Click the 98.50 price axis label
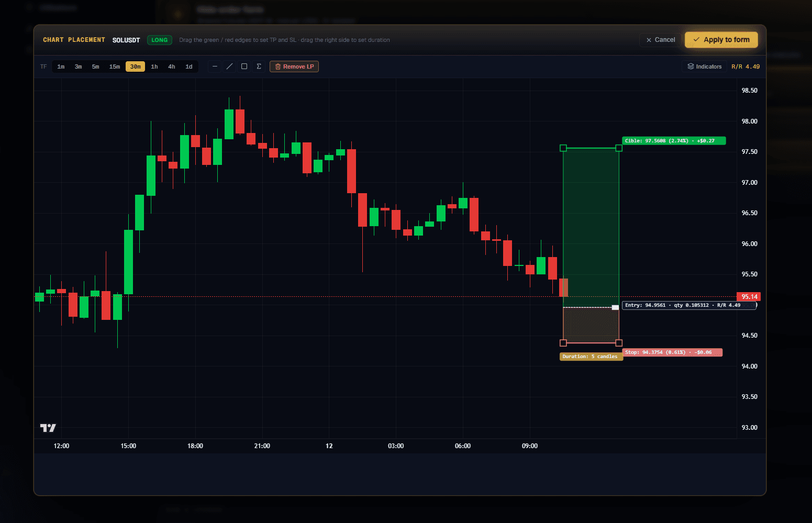Screen dimensions: 812x523 749,91
